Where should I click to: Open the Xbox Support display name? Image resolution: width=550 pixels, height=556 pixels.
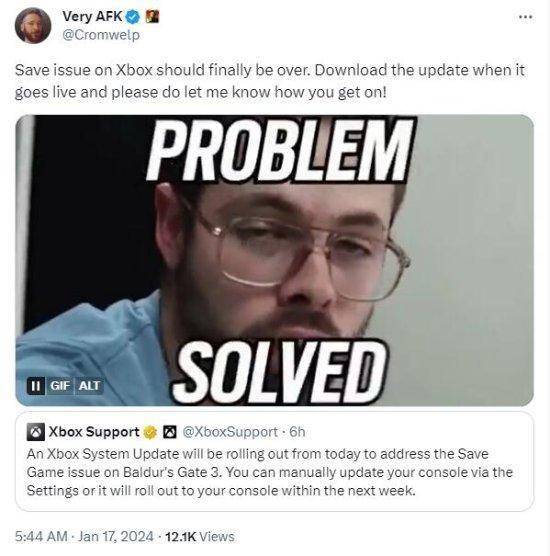pyautogui.click(x=94, y=432)
